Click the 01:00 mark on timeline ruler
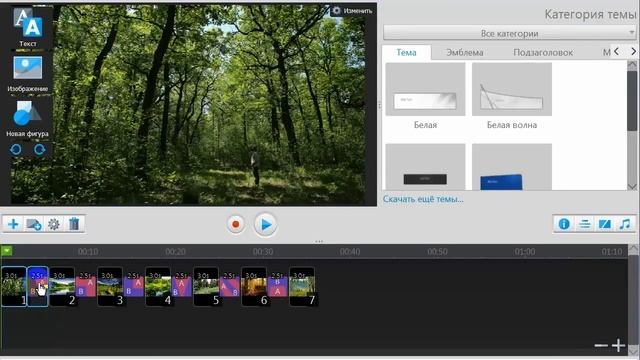 524,252
